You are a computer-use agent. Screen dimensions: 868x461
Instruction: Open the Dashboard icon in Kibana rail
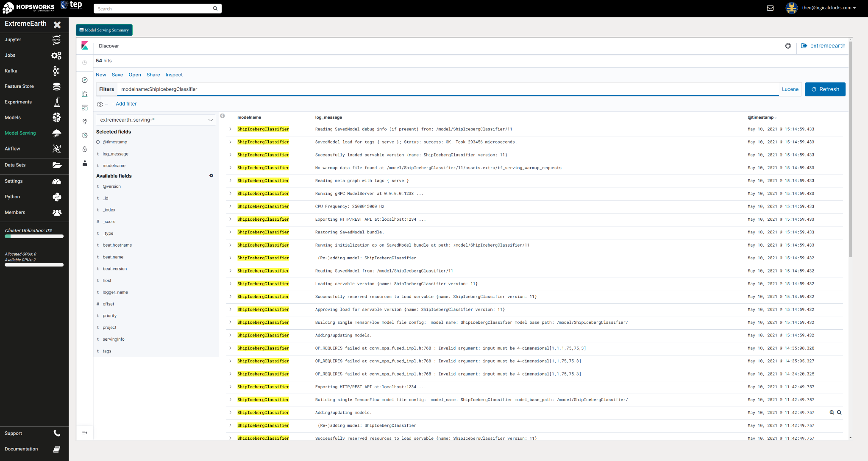[85, 107]
